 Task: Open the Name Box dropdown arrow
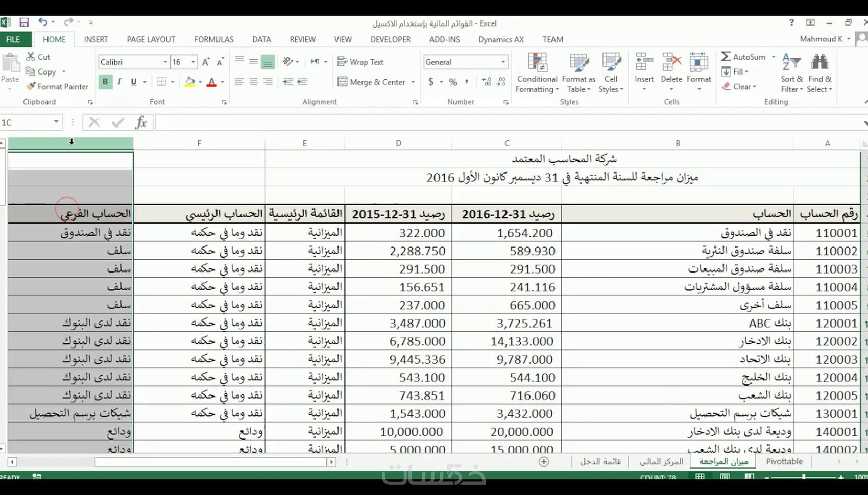(56, 122)
